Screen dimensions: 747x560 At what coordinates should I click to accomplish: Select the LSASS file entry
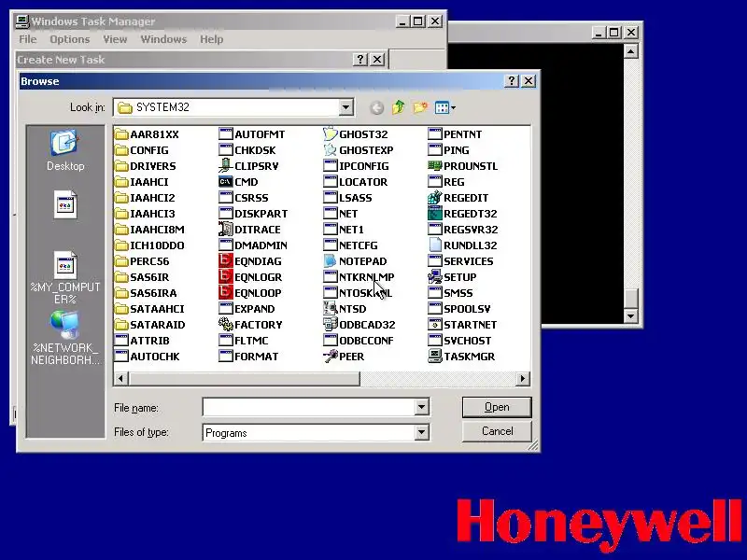click(347, 198)
